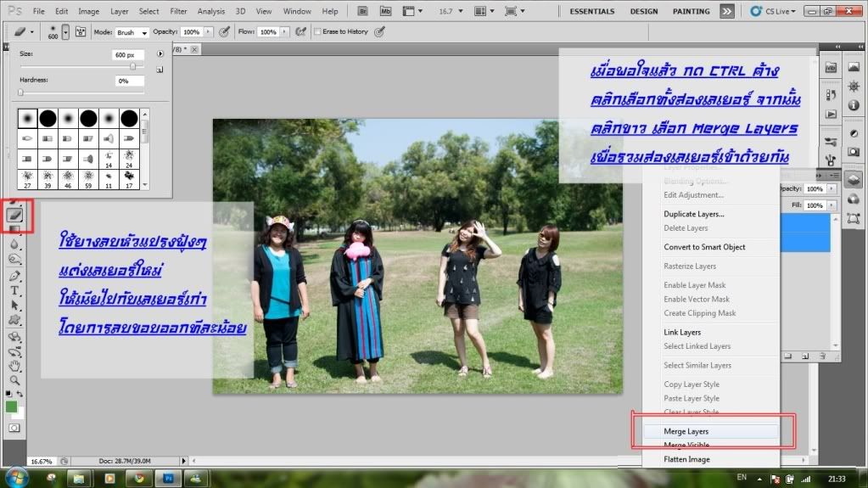The width and height of the screenshot is (868, 488).
Task: Open the eraser Mode dropdown (Brush)
Action: point(132,32)
